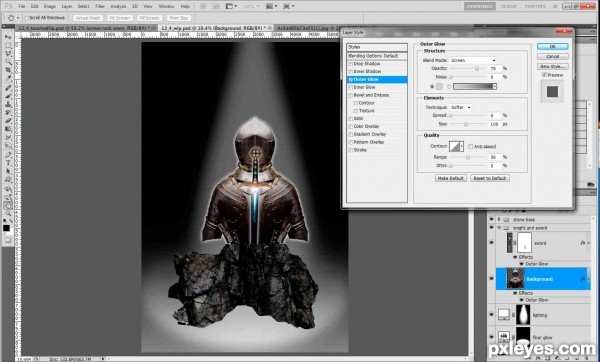Click the Make Default button
This screenshot has height=362, width=600.
451,178
